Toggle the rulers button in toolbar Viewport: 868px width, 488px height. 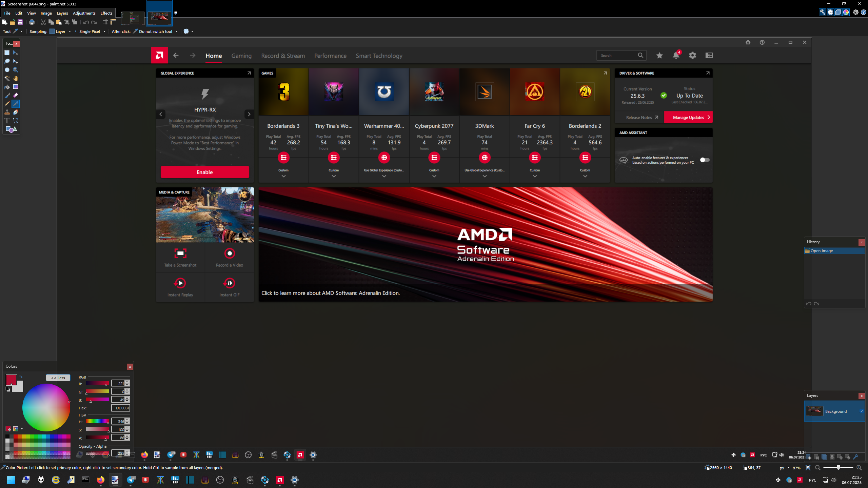[113, 22]
